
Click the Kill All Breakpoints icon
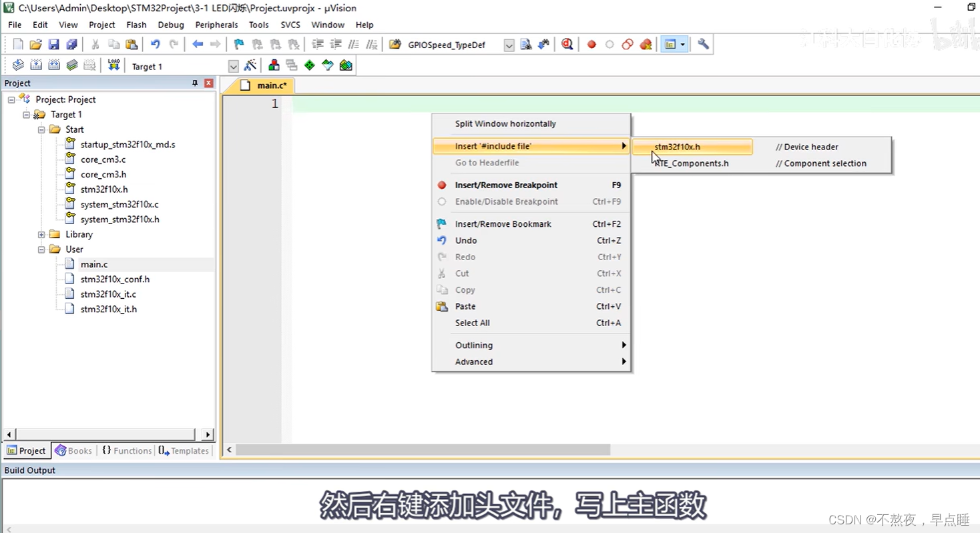tap(646, 44)
